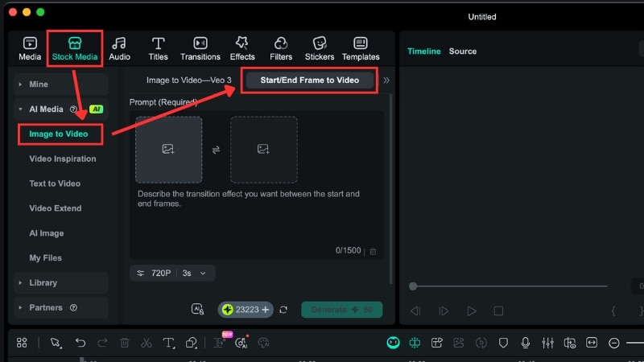Open the 720P 3s settings dropdown
The image size is (644, 362).
(172, 274)
